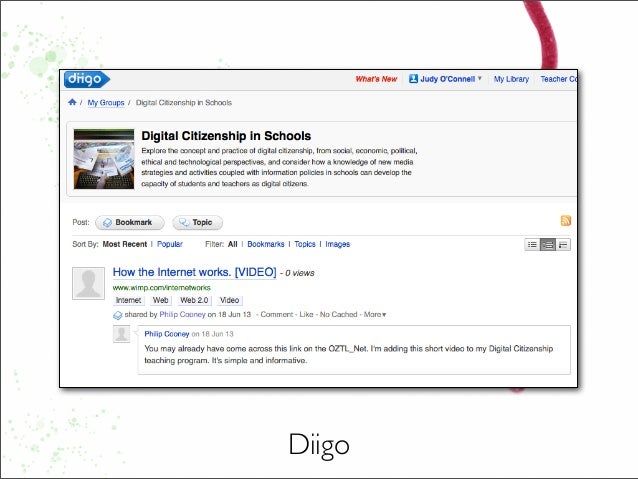Switch to detailed list view icon
Viewport: 638px width, 479px height.
tap(548, 245)
